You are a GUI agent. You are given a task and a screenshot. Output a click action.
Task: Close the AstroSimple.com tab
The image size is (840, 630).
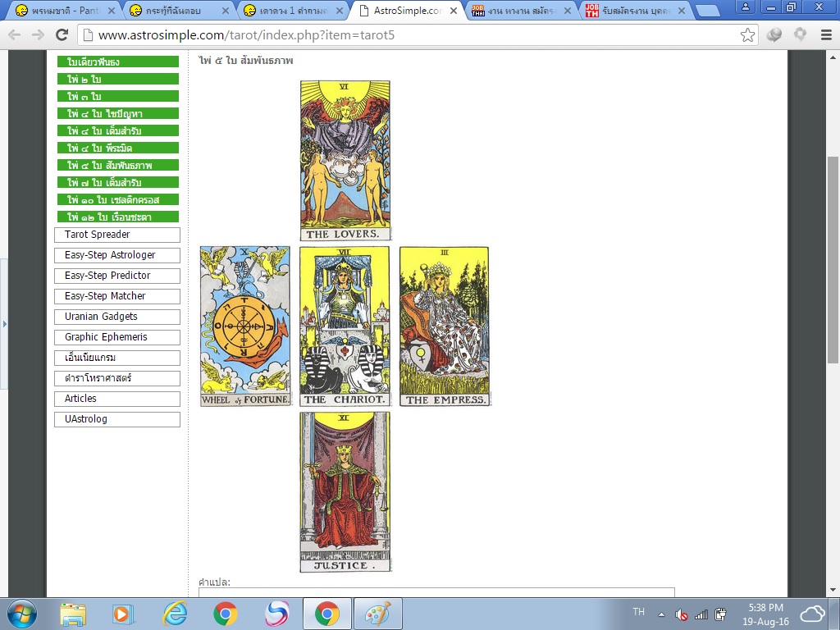pyautogui.click(x=453, y=11)
